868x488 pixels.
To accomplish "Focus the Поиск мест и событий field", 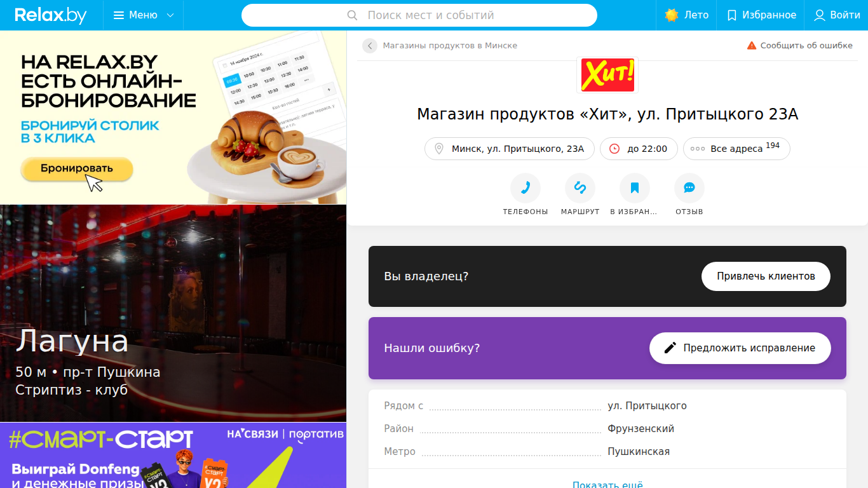I will [419, 15].
